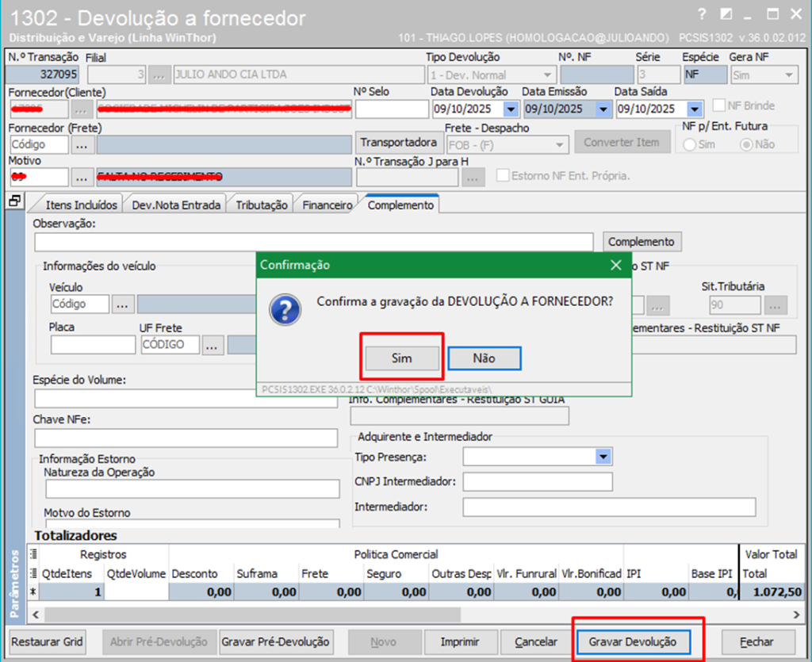Open Motivo lookup ellipsis button
The width and height of the screenshot is (812, 662).
(82, 177)
